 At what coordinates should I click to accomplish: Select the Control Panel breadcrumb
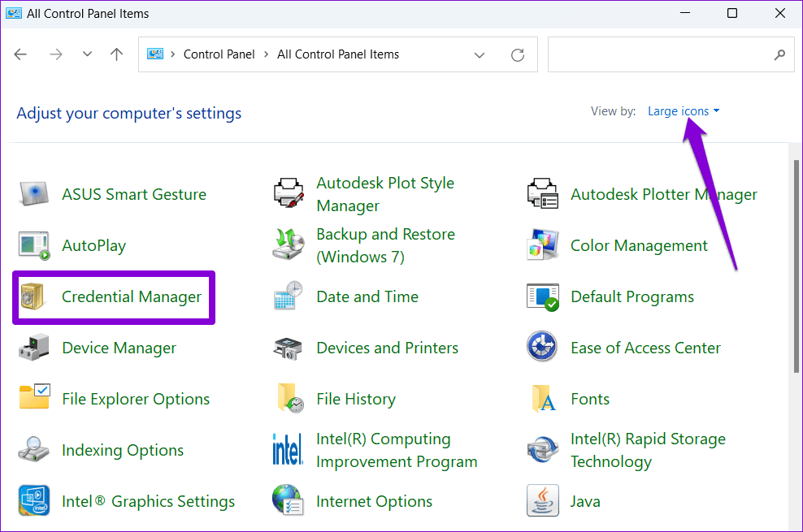tap(219, 54)
